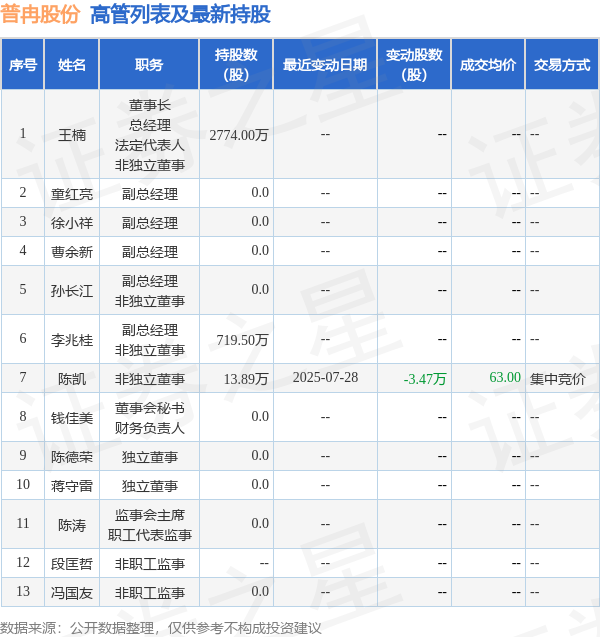600x637 pixels.
Task: Click 钱佳美's position 董事会秘书 财务负责人
Action: click(149, 418)
